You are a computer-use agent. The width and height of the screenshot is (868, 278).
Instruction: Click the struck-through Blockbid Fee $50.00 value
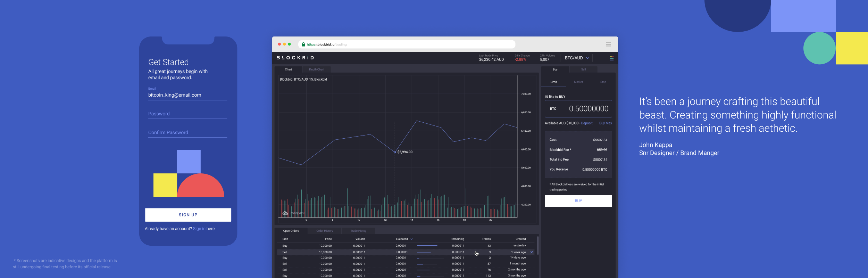coord(602,150)
